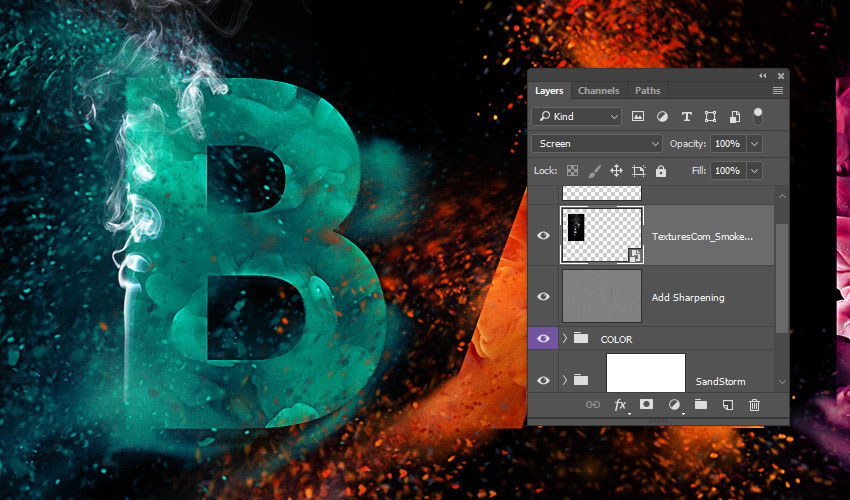Viewport: 850px width, 500px height.
Task: Filter for shape layers icon
Action: (x=710, y=116)
